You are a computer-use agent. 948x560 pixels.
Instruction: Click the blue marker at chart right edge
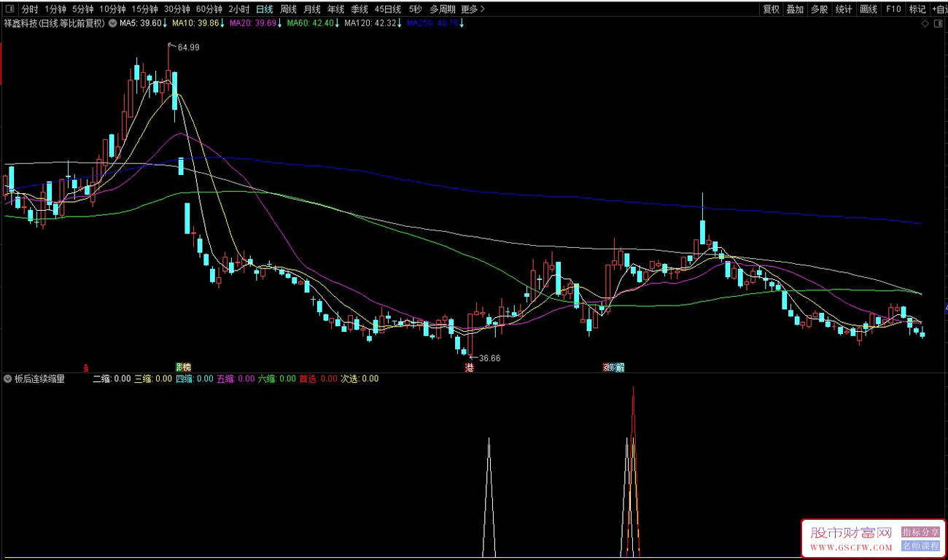point(946,308)
